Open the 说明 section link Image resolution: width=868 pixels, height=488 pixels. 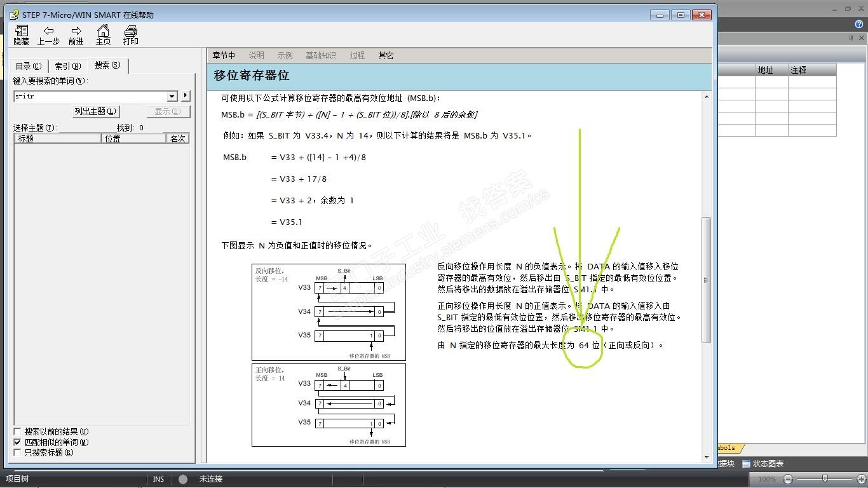click(257, 55)
